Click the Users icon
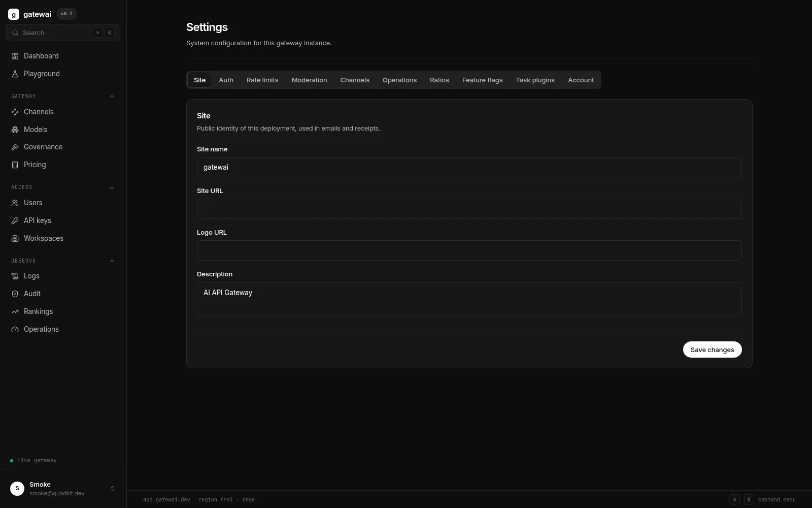This screenshot has height=508, width=812. [x=15, y=203]
